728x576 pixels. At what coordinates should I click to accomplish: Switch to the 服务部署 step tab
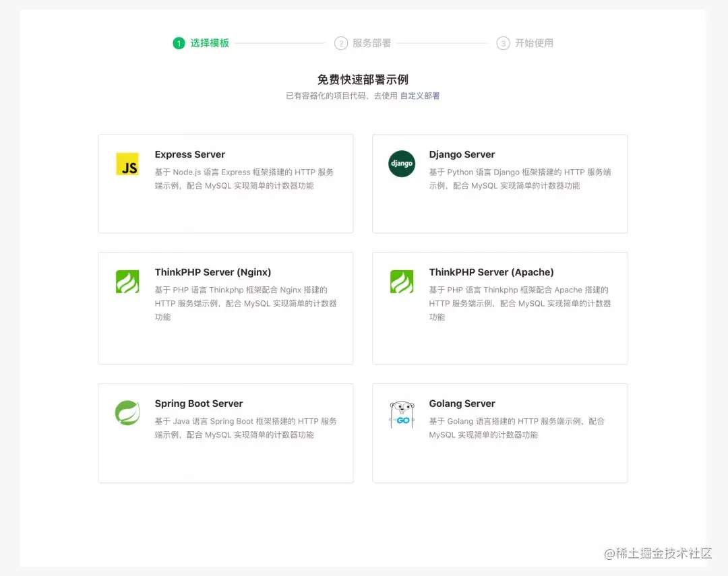[x=363, y=42]
